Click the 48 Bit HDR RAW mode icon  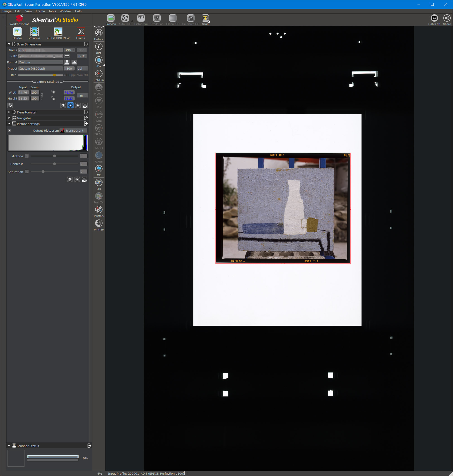click(x=58, y=34)
